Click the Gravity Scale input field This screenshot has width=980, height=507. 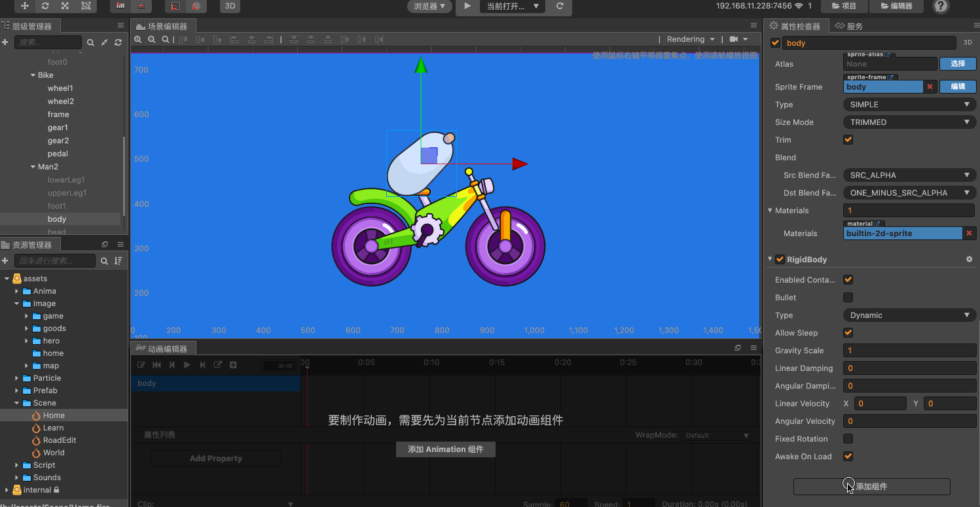(x=910, y=351)
